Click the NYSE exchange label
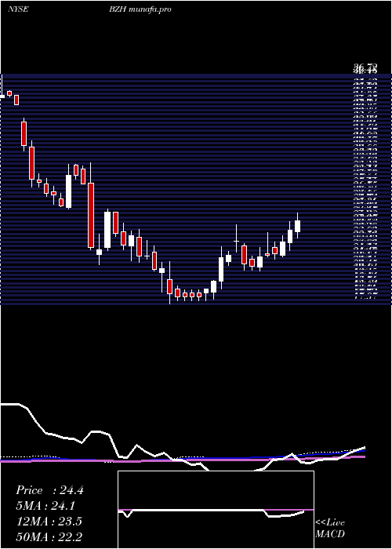Screen dimensions: 392x549 pos(18,9)
